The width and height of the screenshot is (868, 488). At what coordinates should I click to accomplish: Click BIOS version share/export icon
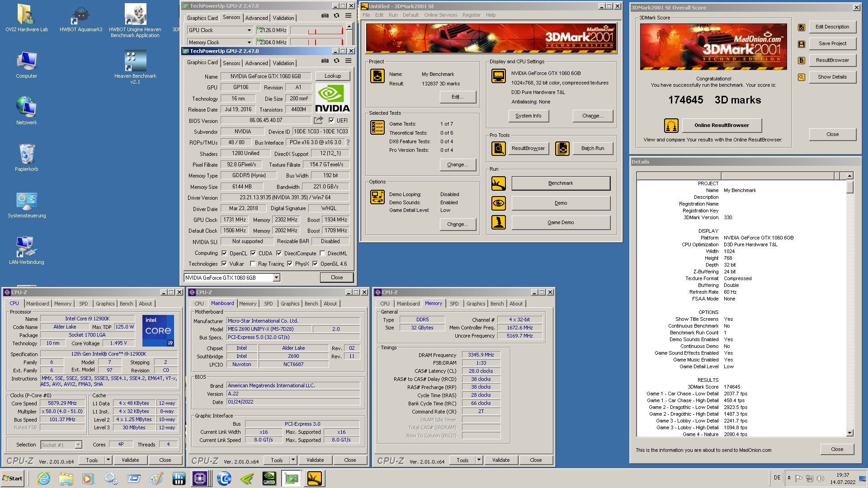[x=319, y=120]
